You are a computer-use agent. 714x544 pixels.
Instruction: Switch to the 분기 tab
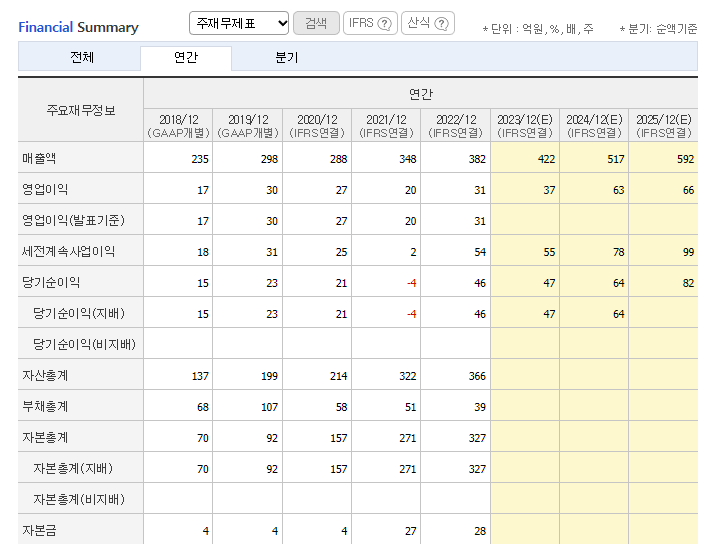(x=286, y=57)
